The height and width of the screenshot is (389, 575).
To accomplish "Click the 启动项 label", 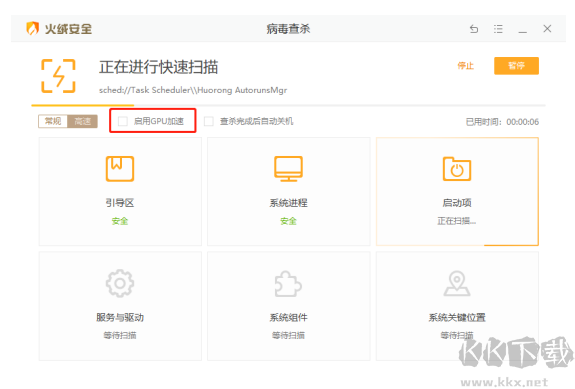I will coord(457,203).
